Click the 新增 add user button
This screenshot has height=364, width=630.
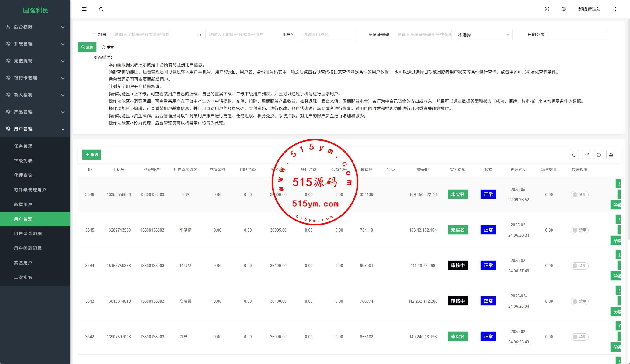point(92,155)
